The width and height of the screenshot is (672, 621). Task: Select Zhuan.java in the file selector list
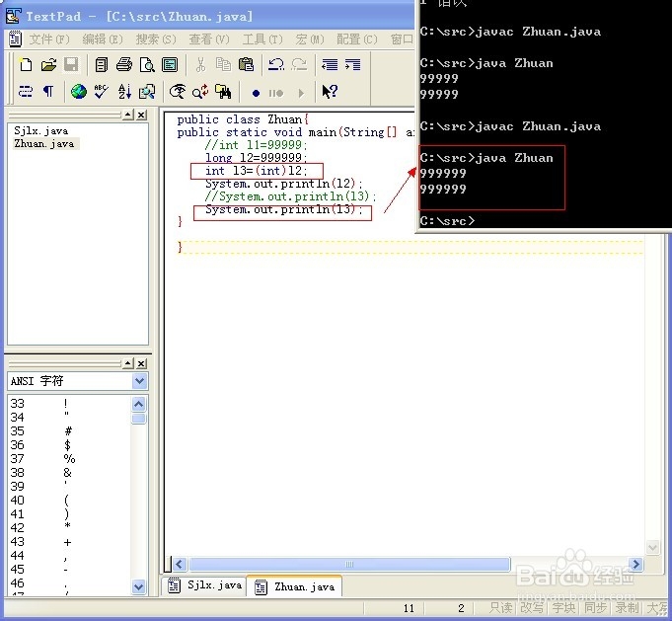tap(44, 144)
